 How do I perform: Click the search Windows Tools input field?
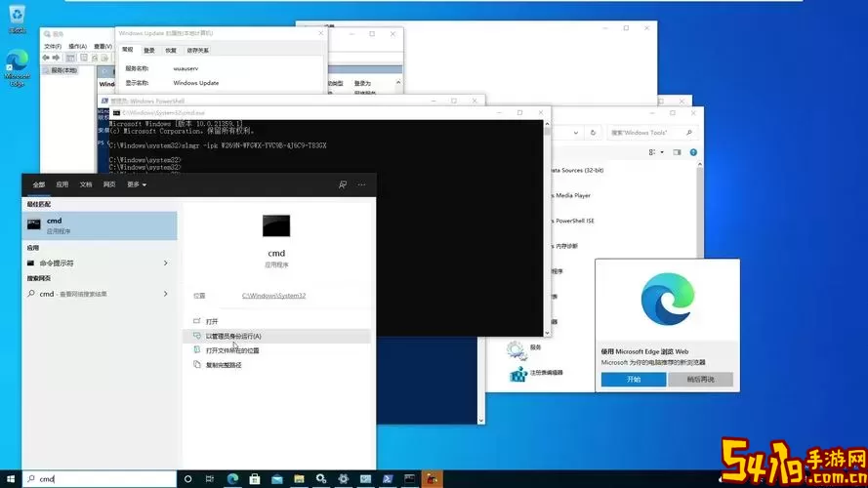tap(650, 133)
